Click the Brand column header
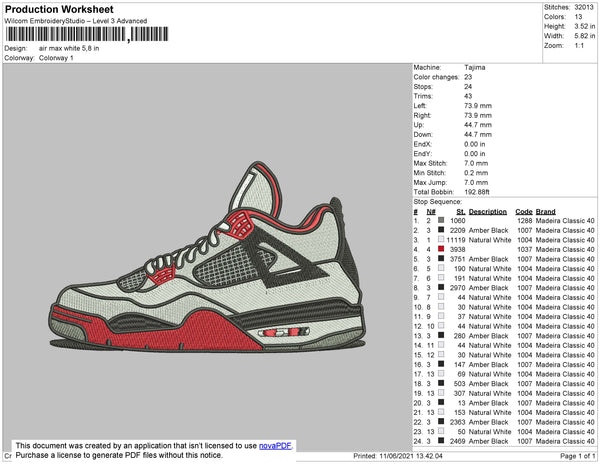The image size is (600, 464). tap(545, 212)
